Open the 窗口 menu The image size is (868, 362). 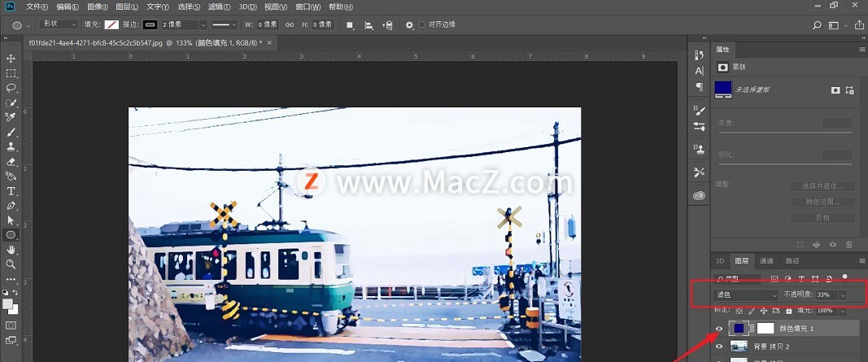308,7
